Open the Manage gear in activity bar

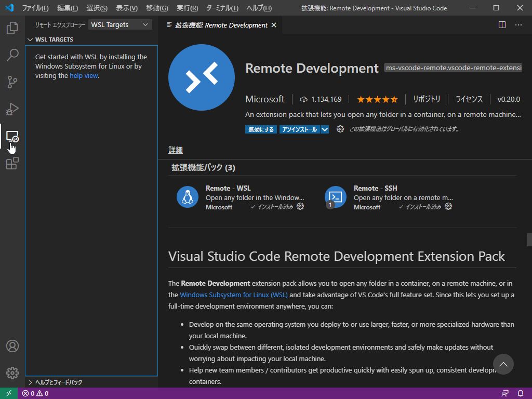tap(12, 373)
